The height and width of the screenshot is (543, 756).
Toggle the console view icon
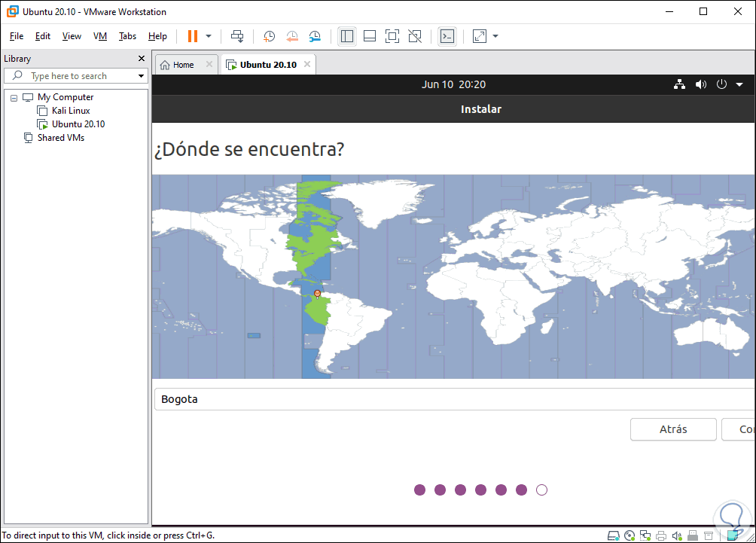click(x=447, y=36)
